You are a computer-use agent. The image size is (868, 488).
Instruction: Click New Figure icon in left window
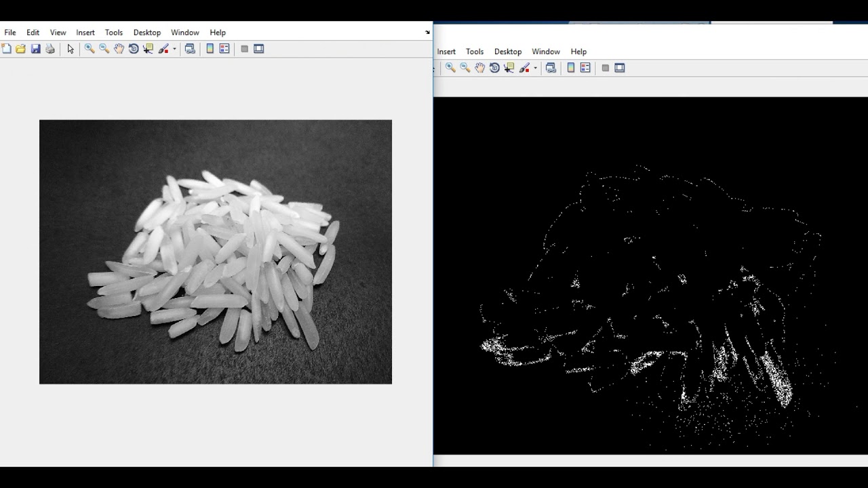tap(6, 49)
